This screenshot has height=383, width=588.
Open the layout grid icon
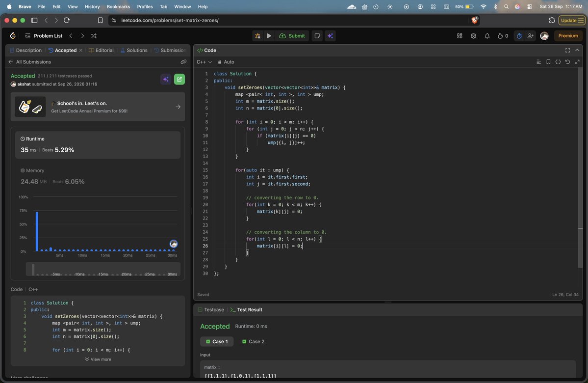tap(460, 36)
